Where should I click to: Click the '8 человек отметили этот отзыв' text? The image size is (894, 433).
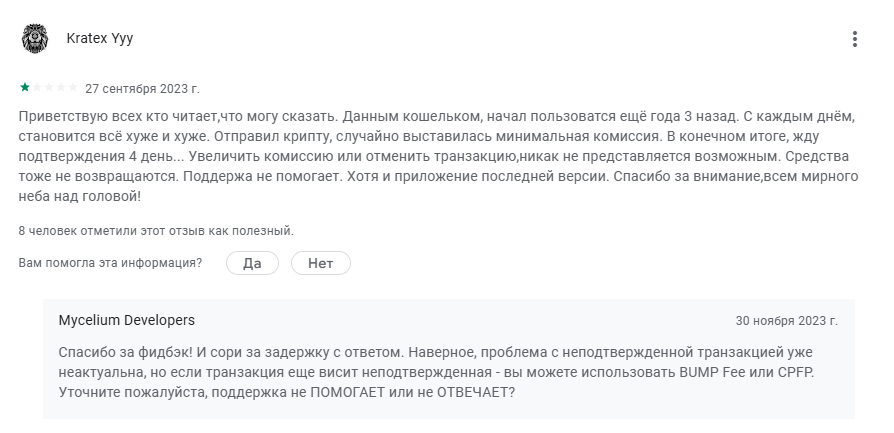coord(156,231)
